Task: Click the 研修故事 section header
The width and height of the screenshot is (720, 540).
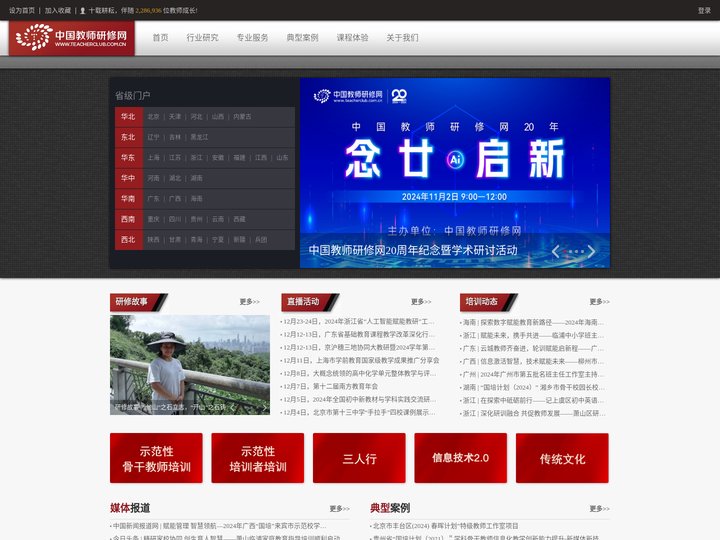Action: (138, 302)
